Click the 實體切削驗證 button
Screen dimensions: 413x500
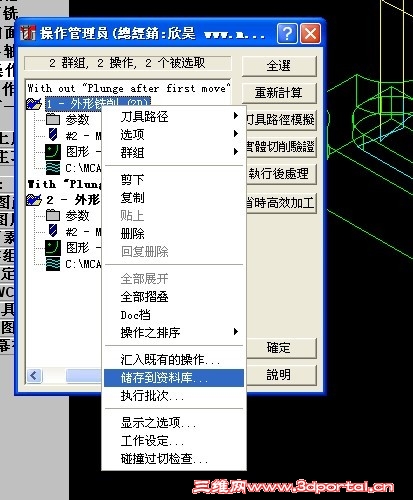tap(281, 147)
